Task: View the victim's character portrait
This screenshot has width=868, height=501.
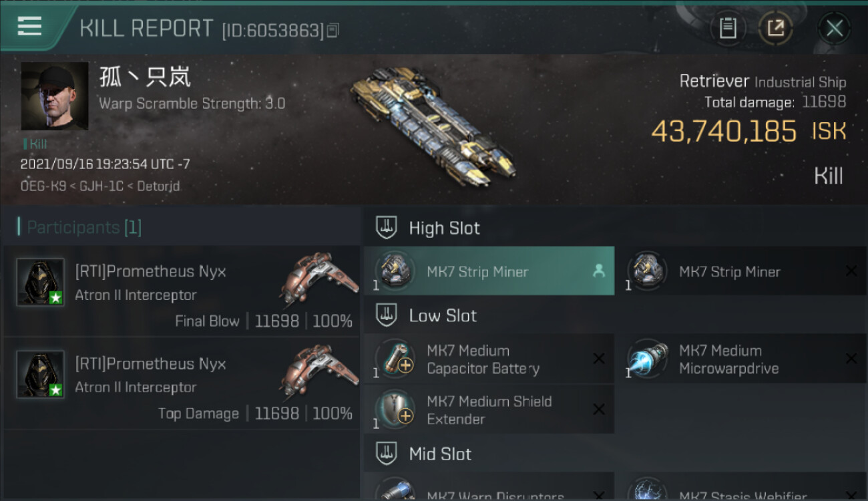Action: 55,96
